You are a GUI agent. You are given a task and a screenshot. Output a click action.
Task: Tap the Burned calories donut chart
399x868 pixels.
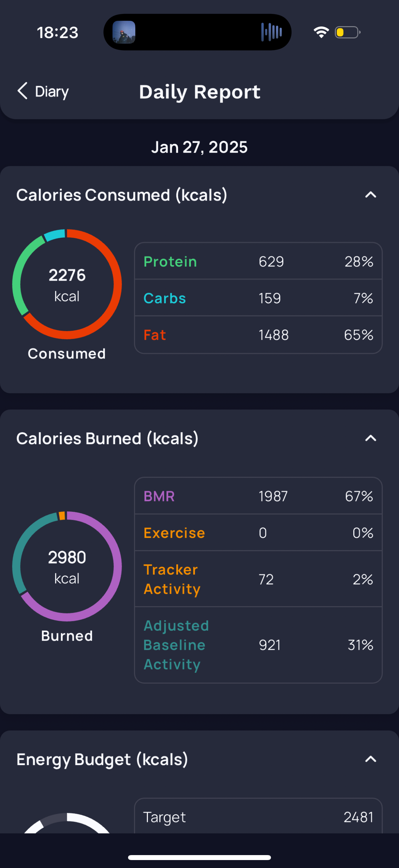(67, 566)
